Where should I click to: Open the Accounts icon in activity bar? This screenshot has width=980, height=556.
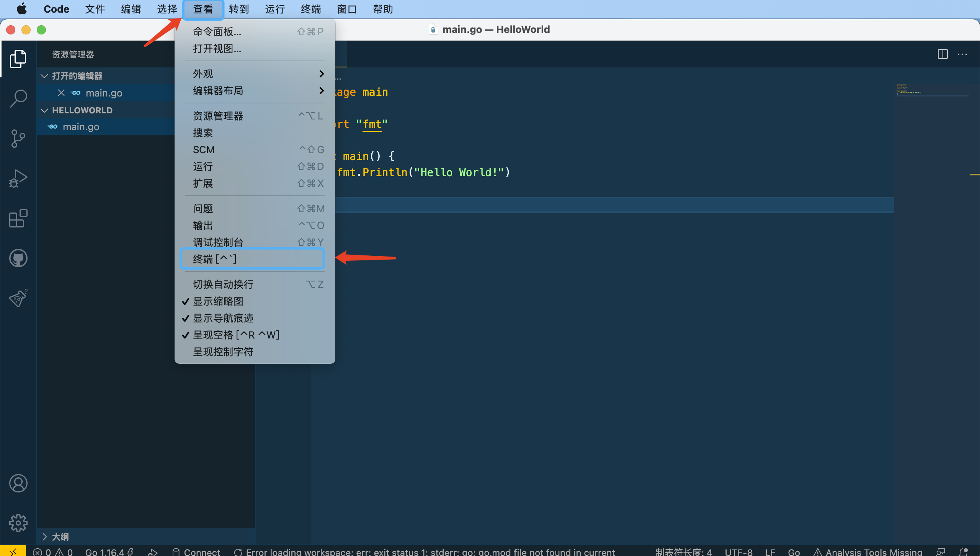pos(18,483)
